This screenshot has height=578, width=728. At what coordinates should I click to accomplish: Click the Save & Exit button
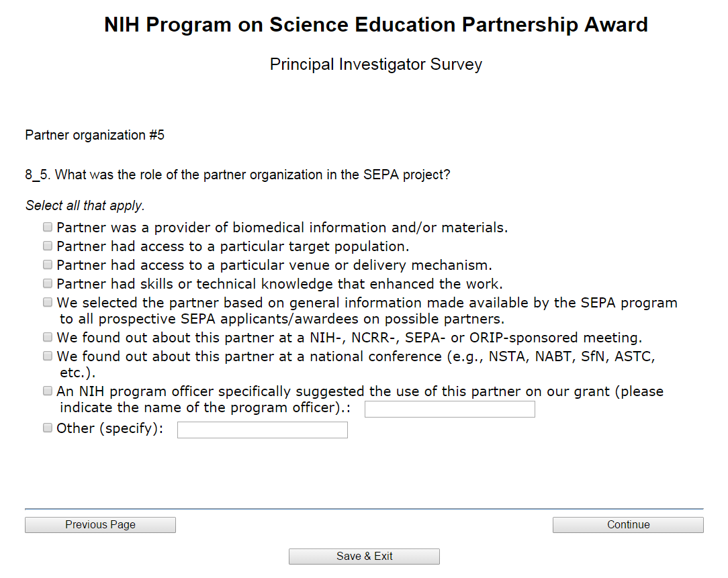(x=364, y=557)
